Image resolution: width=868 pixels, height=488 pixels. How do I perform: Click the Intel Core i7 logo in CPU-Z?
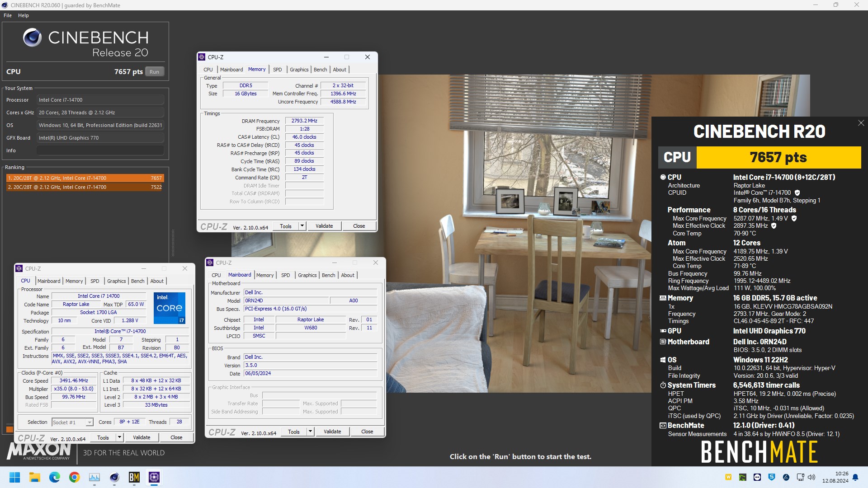coord(170,308)
